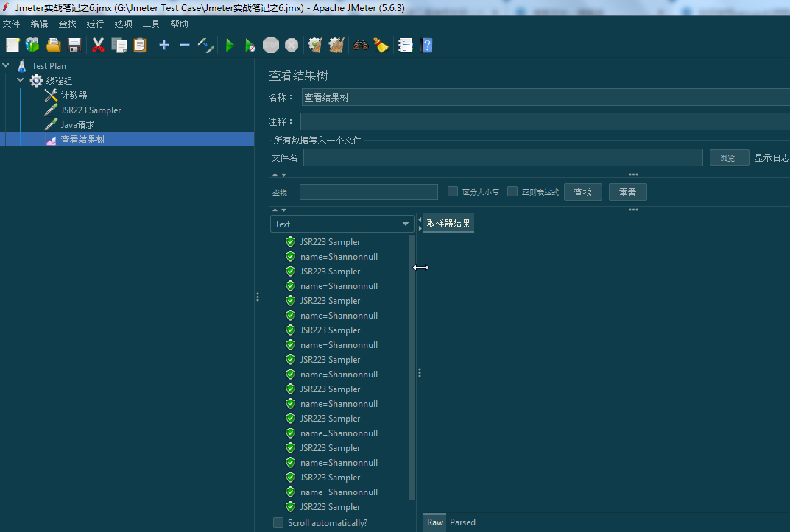Open the 工具 menu
The width and height of the screenshot is (790, 532).
point(151,24)
